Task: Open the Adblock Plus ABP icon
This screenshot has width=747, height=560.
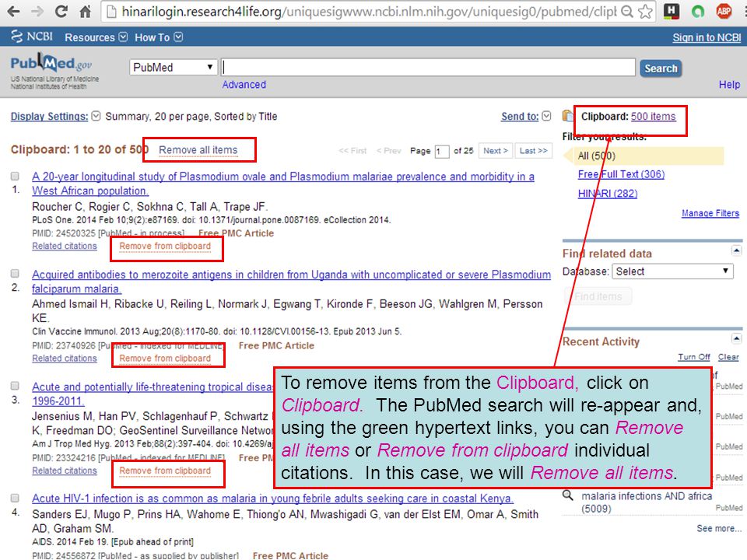Action: point(724,11)
